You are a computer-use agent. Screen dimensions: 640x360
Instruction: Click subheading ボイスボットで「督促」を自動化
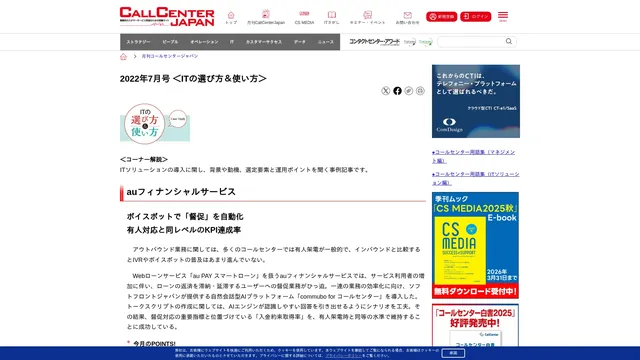pos(185,216)
